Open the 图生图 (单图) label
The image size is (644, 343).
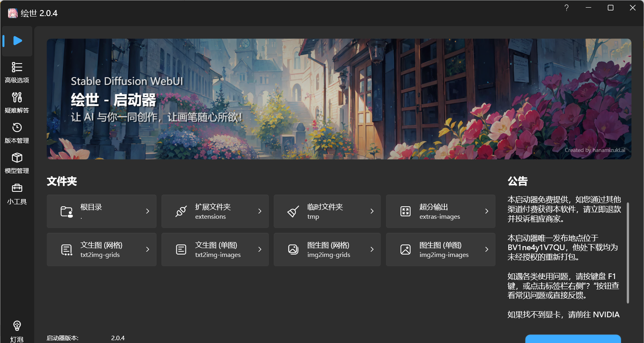[x=441, y=245]
